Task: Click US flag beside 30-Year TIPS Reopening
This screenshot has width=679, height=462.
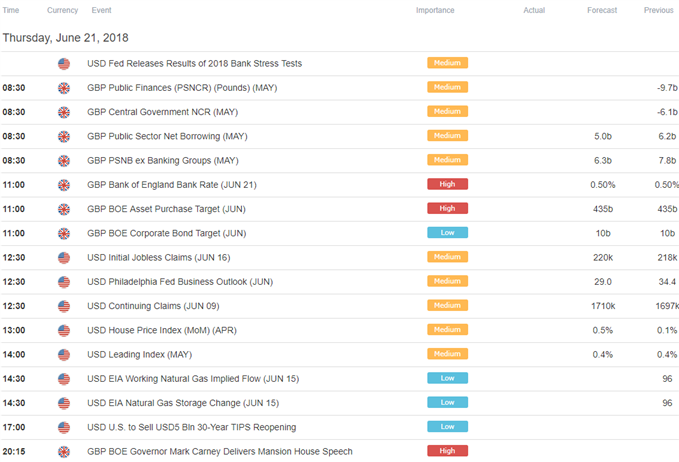Action: coord(64,427)
